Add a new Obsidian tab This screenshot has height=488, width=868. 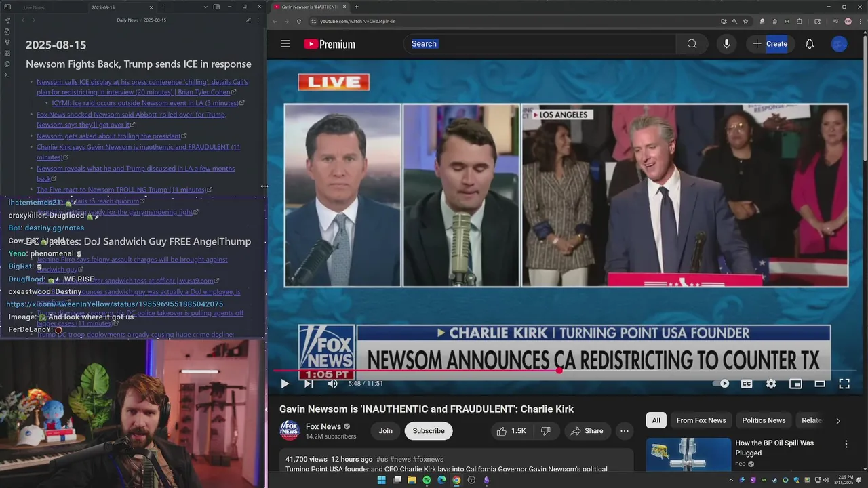click(x=163, y=7)
